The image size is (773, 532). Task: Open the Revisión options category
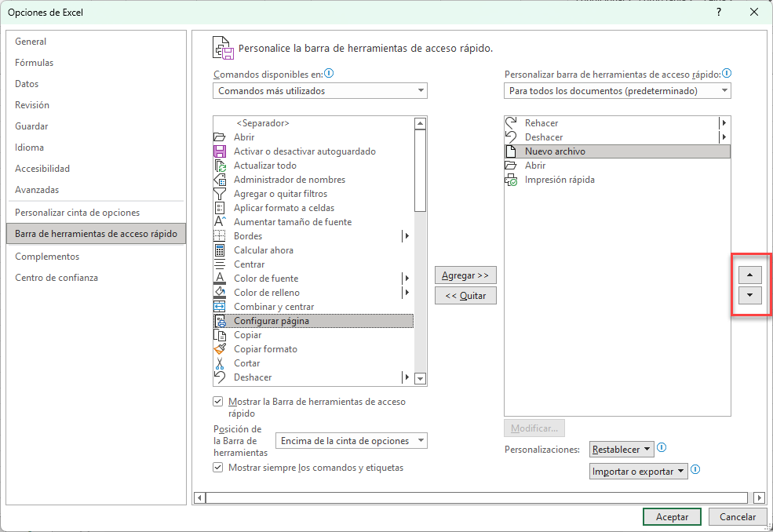coord(96,105)
